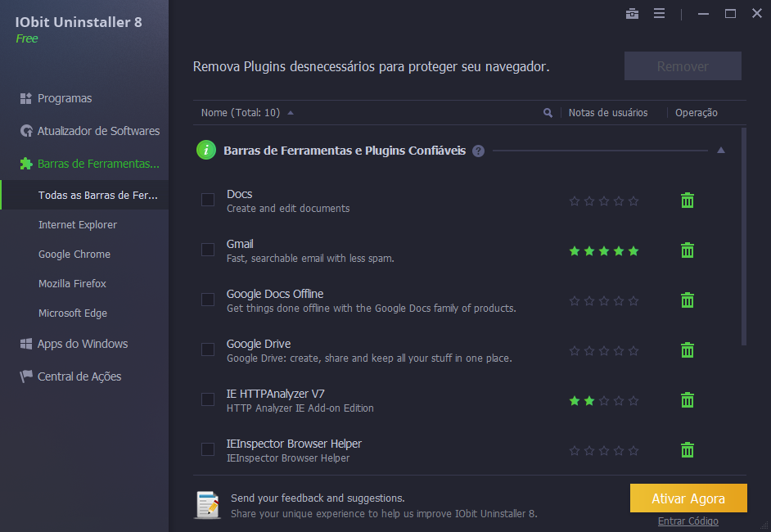
Task: Close the IObit Uninstaller window
Action: click(x=757, y=13)
